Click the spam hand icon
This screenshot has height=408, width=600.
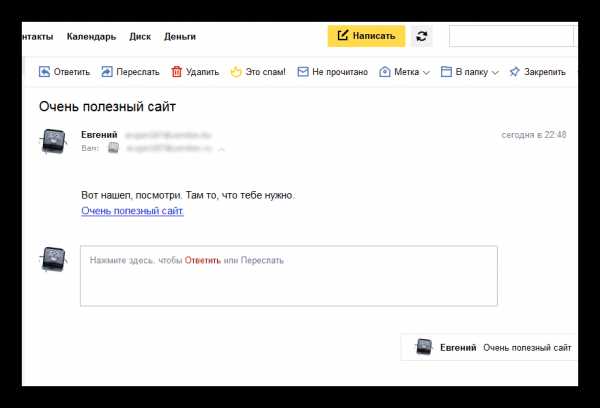point(236,72)
